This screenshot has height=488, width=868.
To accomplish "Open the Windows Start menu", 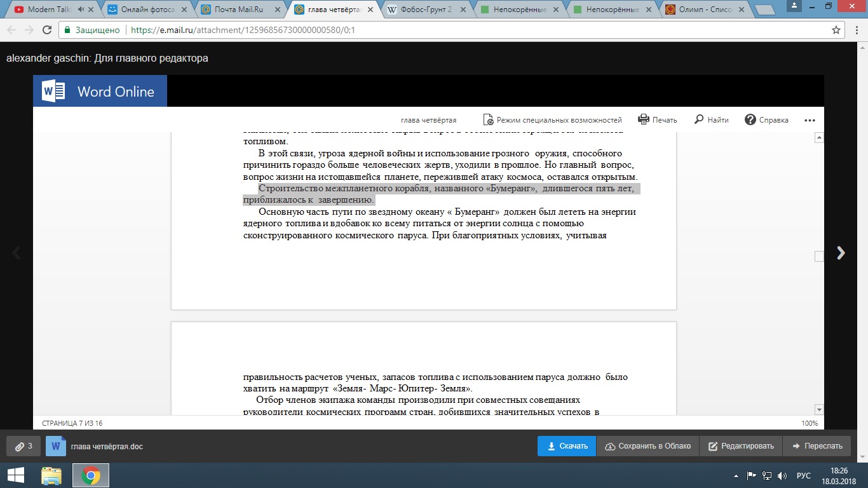I will coord(15,475).
